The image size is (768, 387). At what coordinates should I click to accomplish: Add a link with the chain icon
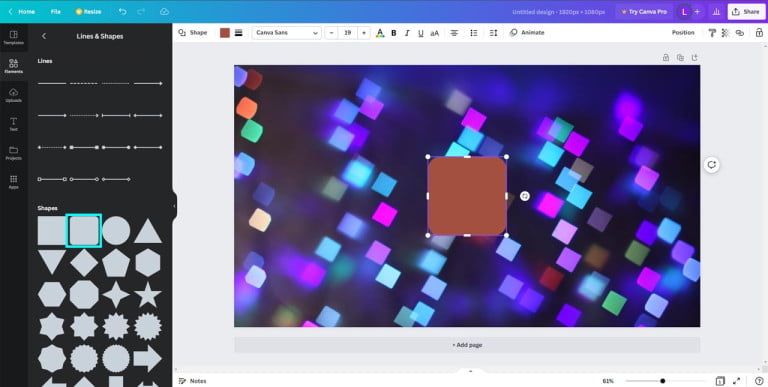click(740, 33)
